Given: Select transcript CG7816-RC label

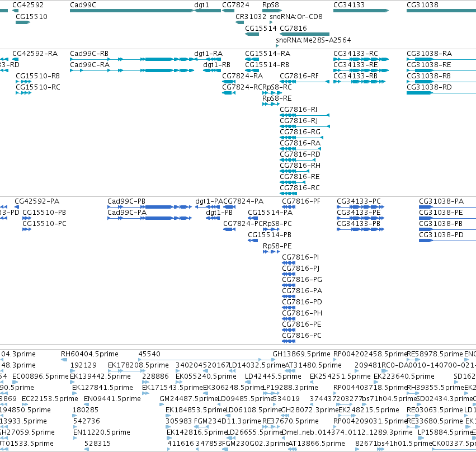Looking at the screenshot, I should [x=300, y=188].
